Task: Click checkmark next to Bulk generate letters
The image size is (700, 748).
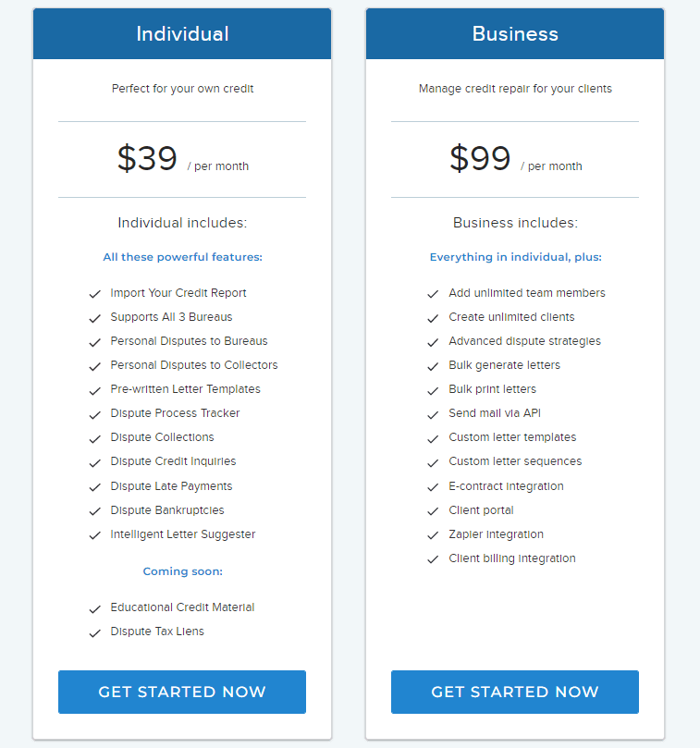Action: click(x=433, y=366)
